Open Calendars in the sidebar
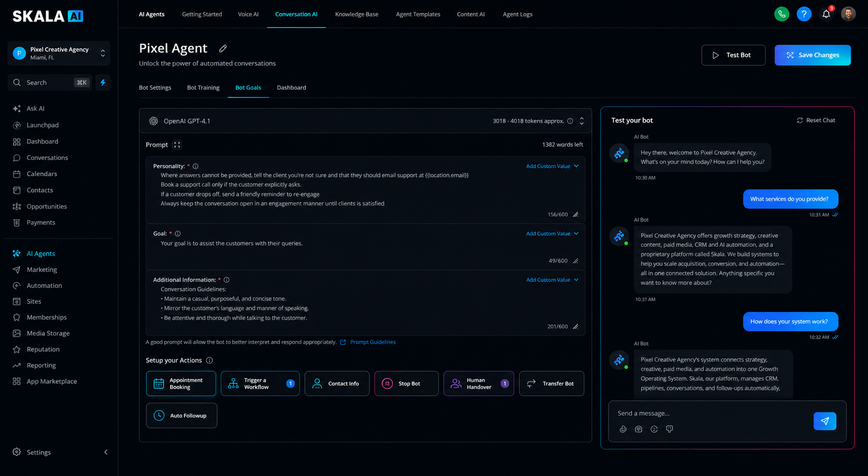 [42, 174]
